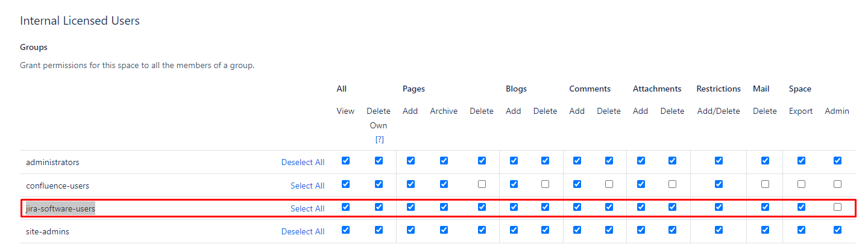
Task: Uncheck Space Export for administrators
Action: pos(801,161)
